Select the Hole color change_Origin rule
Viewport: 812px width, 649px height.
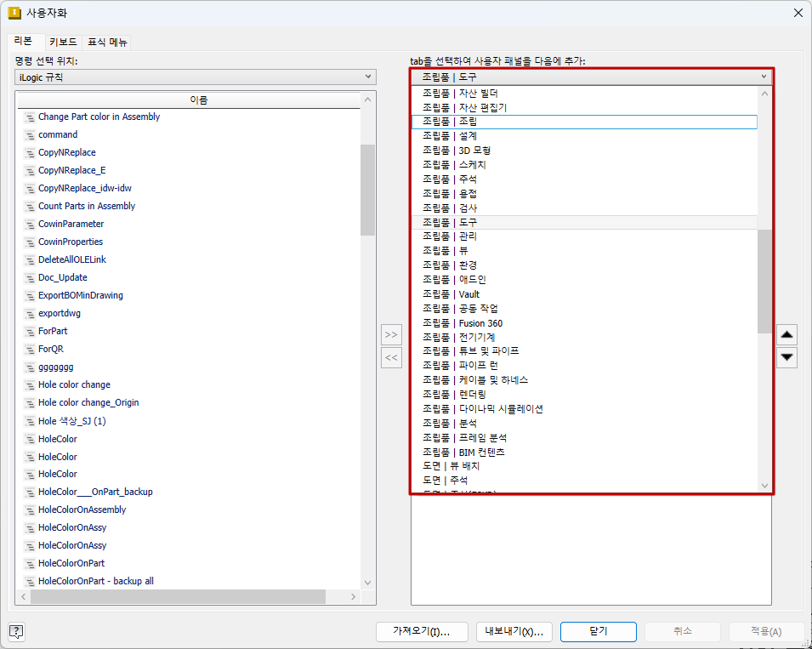click(x=88, y=402)
